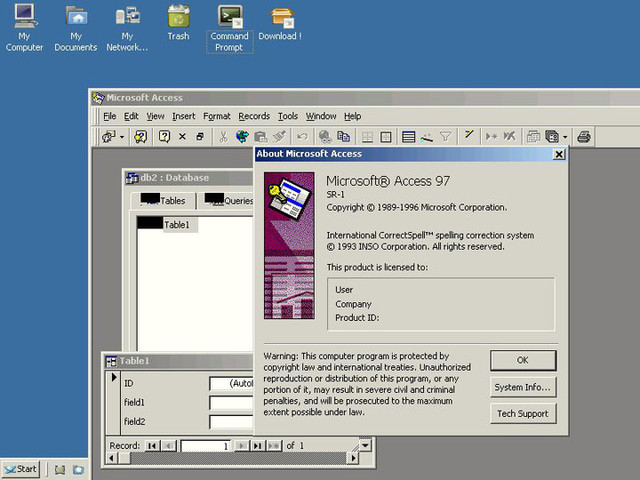640x480 pixels.
Task: Click the Delete Record arrow-X toolbar icon
Action: pos(509,136)
